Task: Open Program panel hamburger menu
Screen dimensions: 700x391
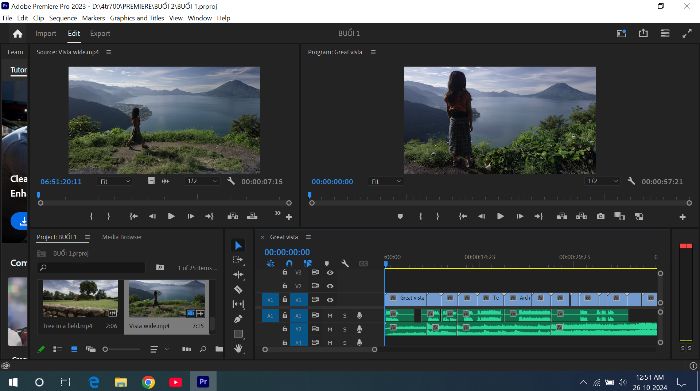Action: [373, 52]
